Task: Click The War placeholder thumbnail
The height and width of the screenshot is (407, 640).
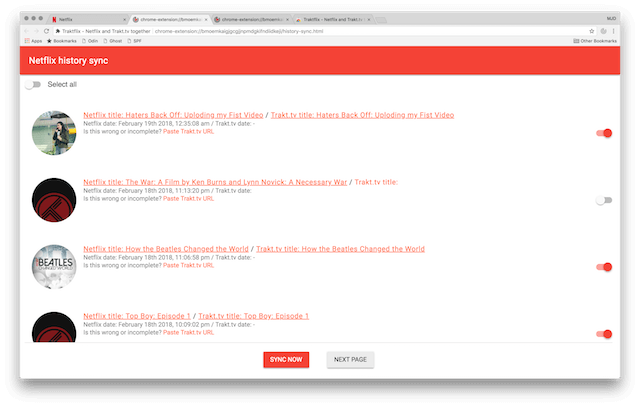Action: (x=54, y=200)
